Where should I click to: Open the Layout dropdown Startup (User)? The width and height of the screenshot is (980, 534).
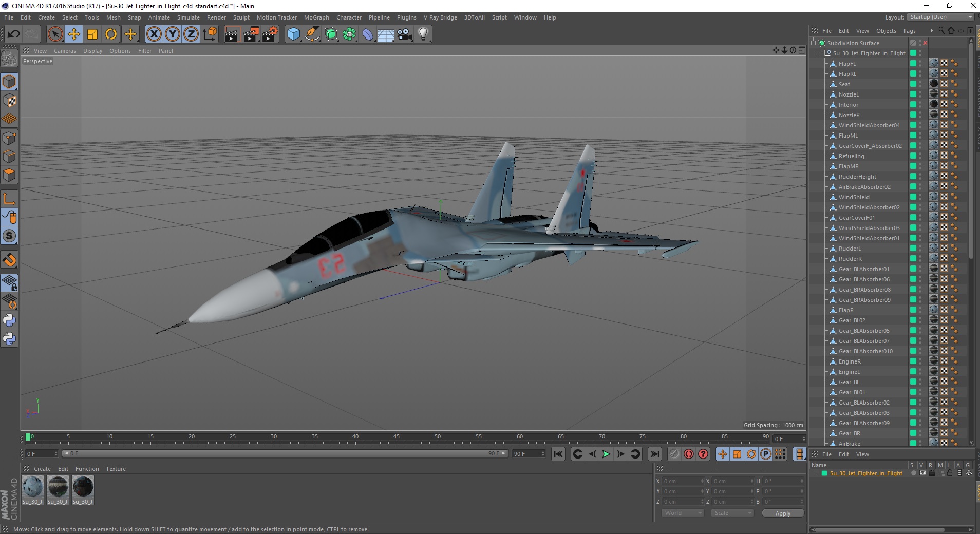(940, 17)
